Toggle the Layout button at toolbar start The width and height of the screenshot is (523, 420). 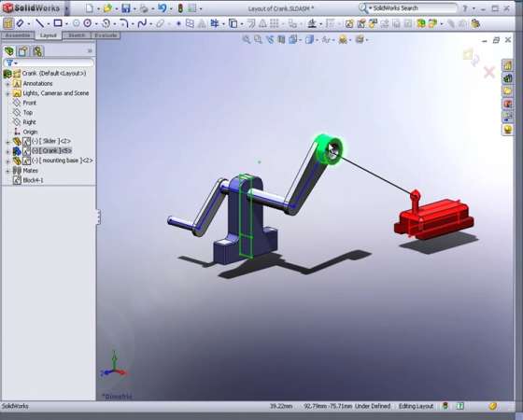[8, 23]
